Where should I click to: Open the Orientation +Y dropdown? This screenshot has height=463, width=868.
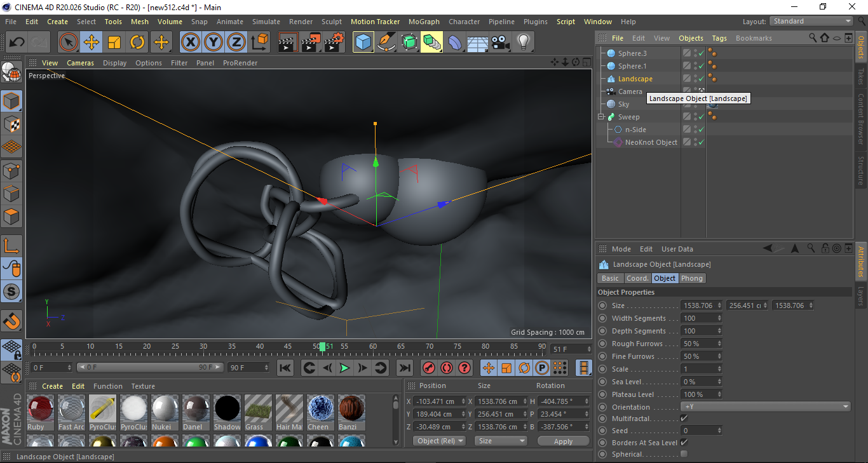click(x=766, y=406)
